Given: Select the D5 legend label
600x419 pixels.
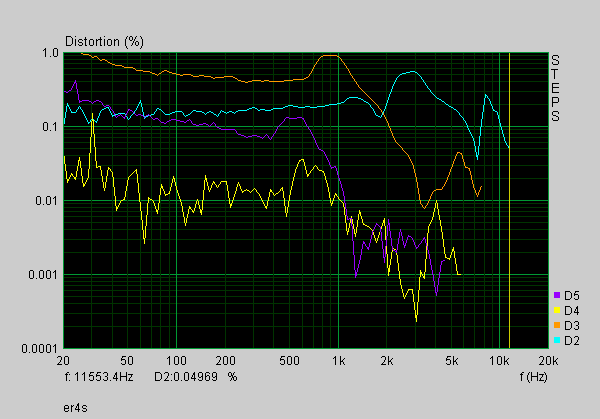Looking at the screenshot, I should (572, 296).
